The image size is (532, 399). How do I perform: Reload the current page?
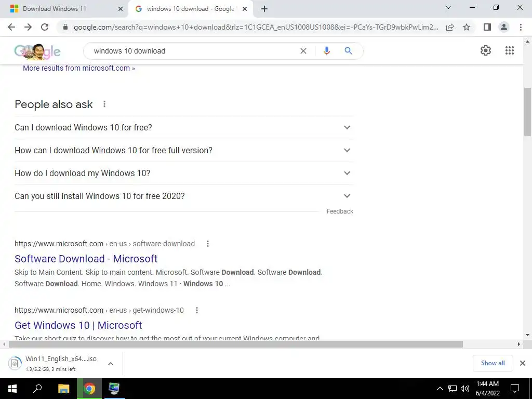(45, 27)
